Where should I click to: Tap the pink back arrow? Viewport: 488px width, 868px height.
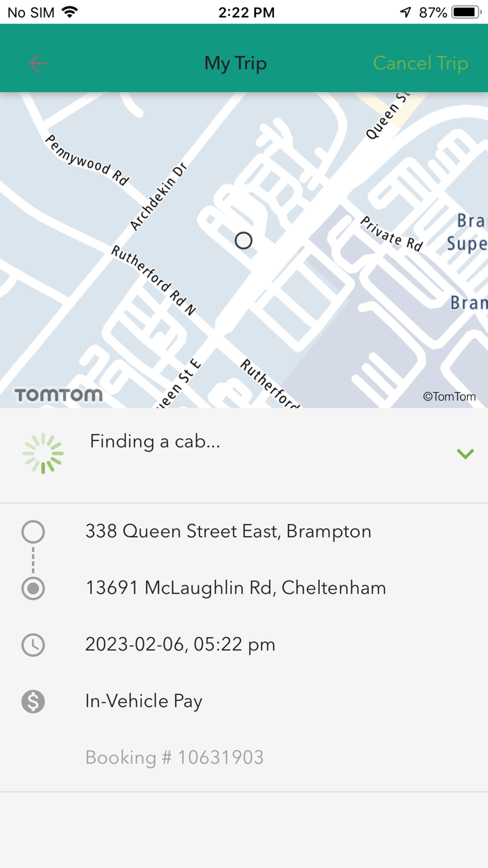click(38, 63)
